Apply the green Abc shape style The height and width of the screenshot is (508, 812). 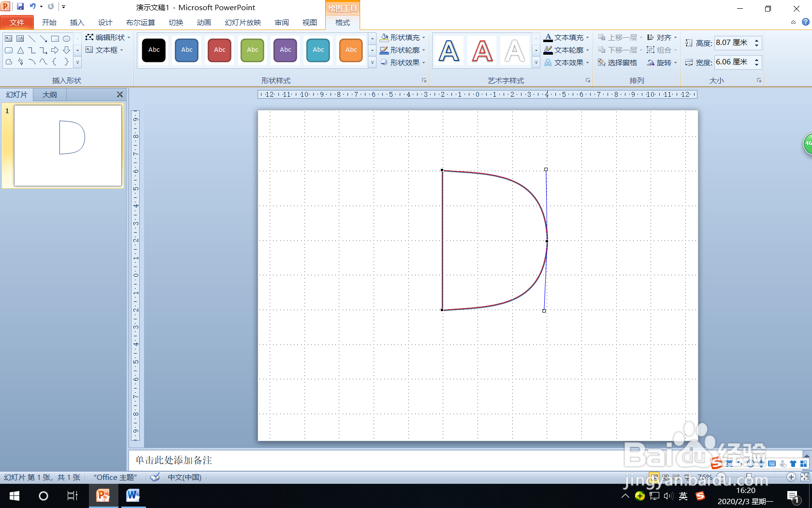pyautogui.click(x=253, y=50)
